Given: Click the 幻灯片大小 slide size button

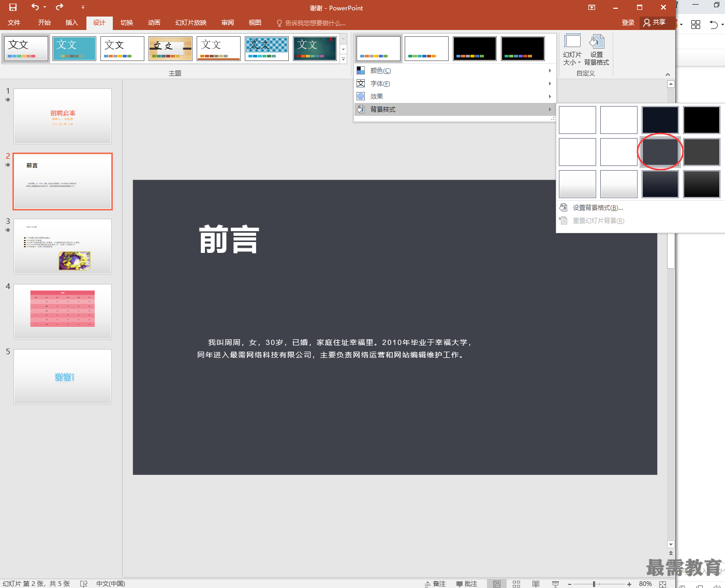Looking at the screenshot, I should pyautogui.click(x=572, y=50).
